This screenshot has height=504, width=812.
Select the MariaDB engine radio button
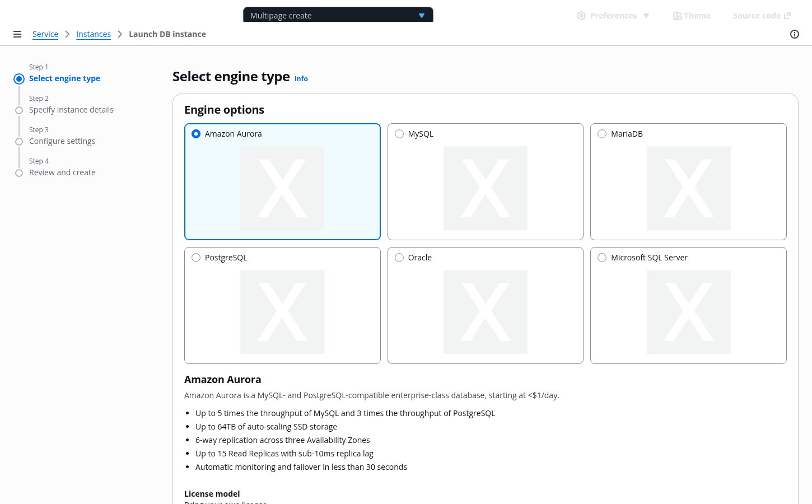point(602,134)
